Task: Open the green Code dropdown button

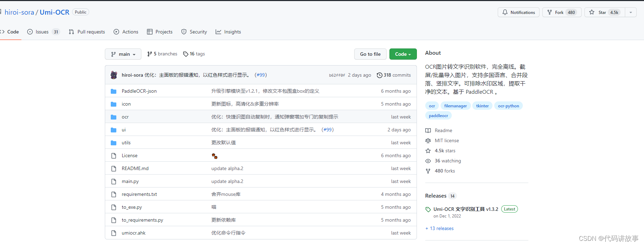Action: click(x=403, y=54)
